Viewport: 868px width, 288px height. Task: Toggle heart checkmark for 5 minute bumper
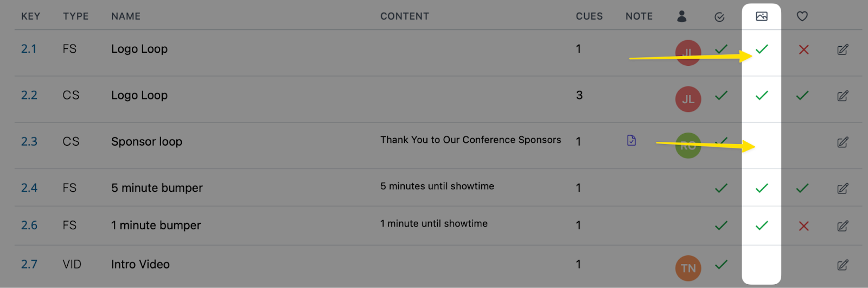click(802, 188)
